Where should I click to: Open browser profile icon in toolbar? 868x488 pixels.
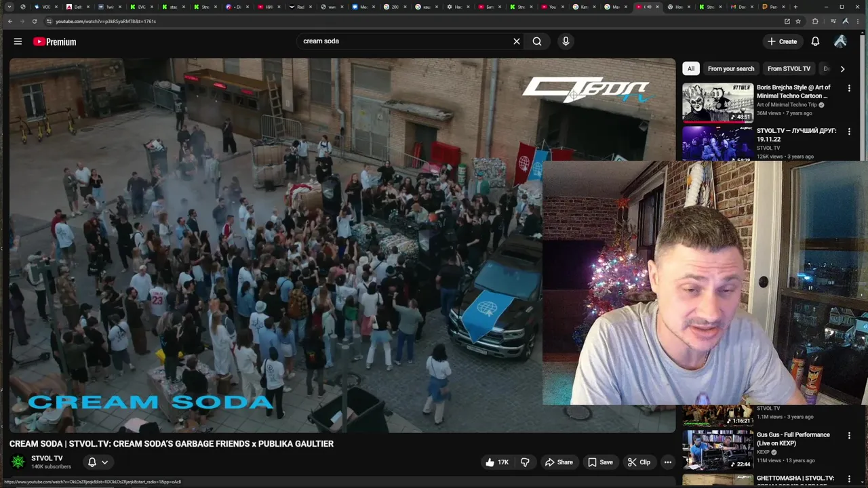[845, 21]
